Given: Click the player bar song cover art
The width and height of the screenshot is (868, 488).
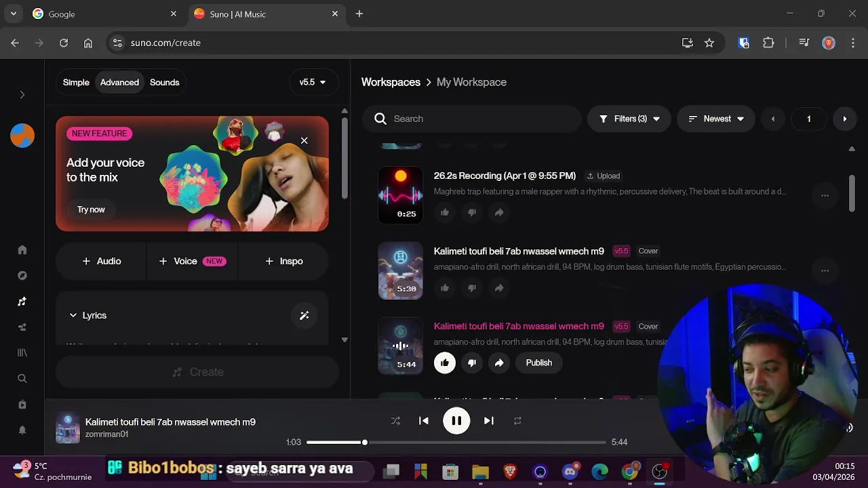Looking at the screenshot, I should pyautogui.click(x=67, y=428).
